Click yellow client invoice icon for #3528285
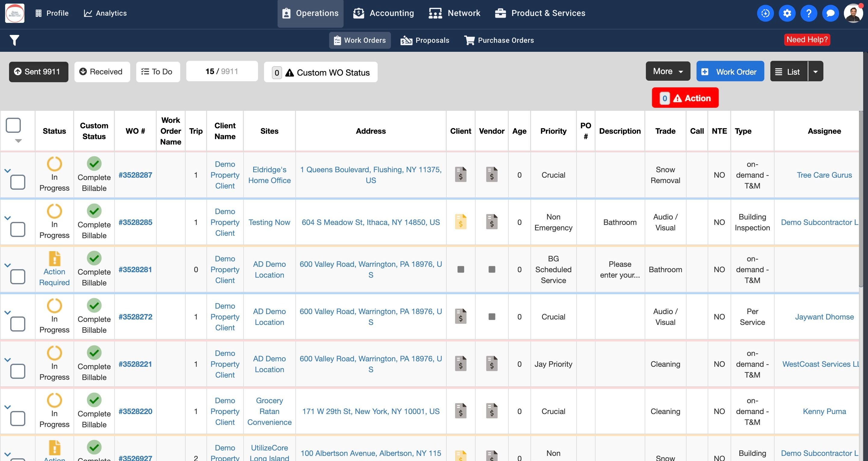 pyautogui.click(x=460, y=222)
